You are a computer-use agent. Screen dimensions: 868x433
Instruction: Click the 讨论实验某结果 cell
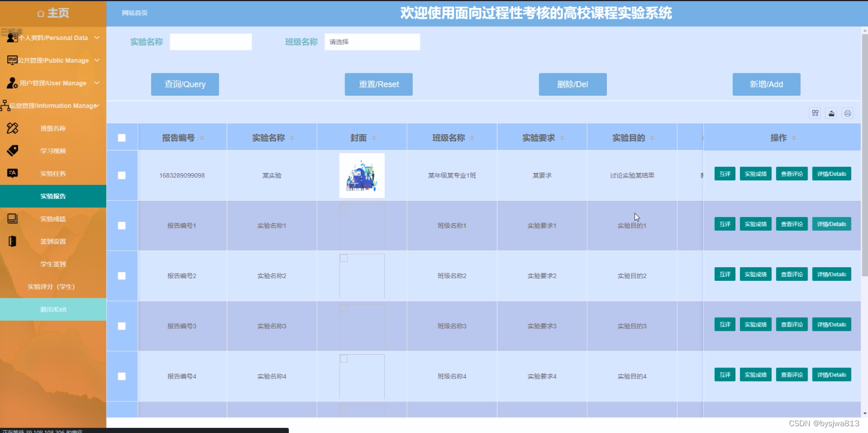[x=632, y=175]
